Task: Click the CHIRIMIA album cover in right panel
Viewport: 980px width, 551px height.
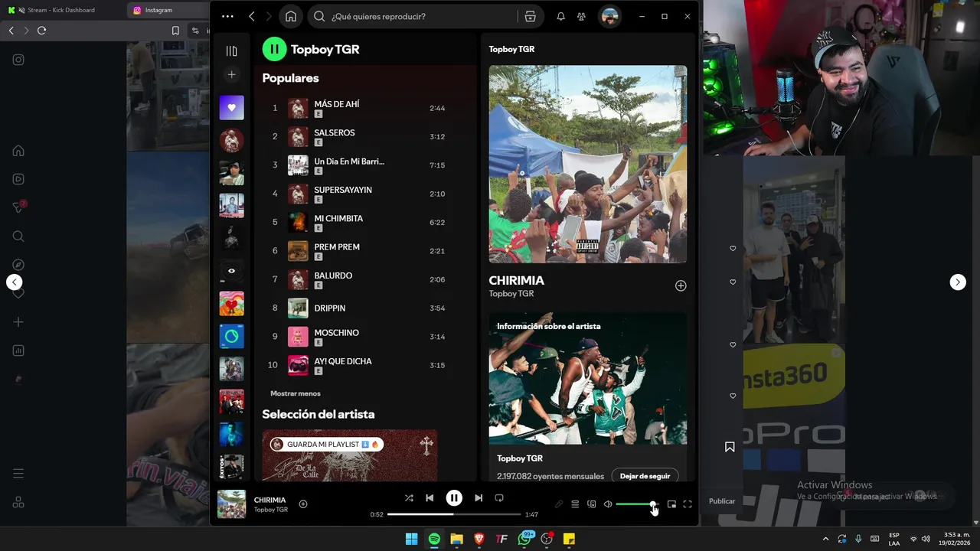Action: 588,164
